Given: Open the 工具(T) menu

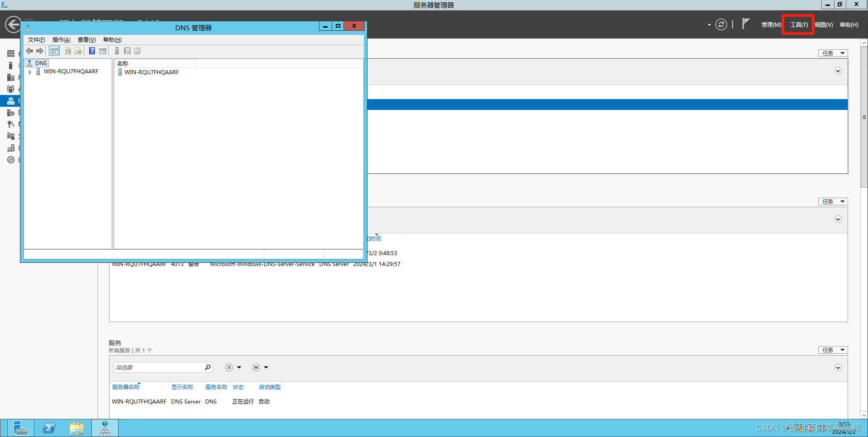Looking at the screenshot, I should pos(799,25).
